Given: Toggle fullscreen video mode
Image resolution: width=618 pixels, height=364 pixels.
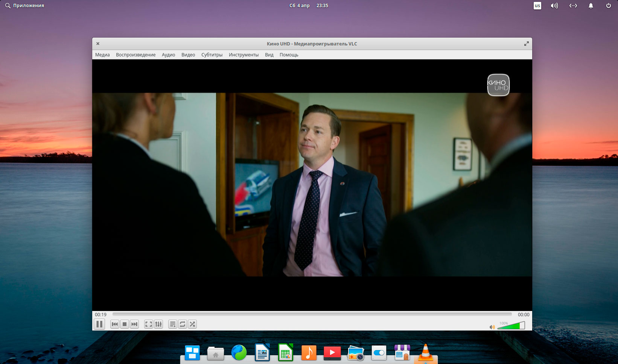Looking at the screenshot, I should (x=149, y=324).
